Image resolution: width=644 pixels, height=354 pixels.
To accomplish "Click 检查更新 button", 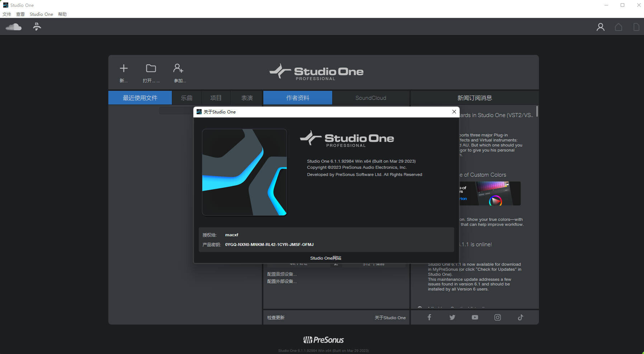I will 276,317.
